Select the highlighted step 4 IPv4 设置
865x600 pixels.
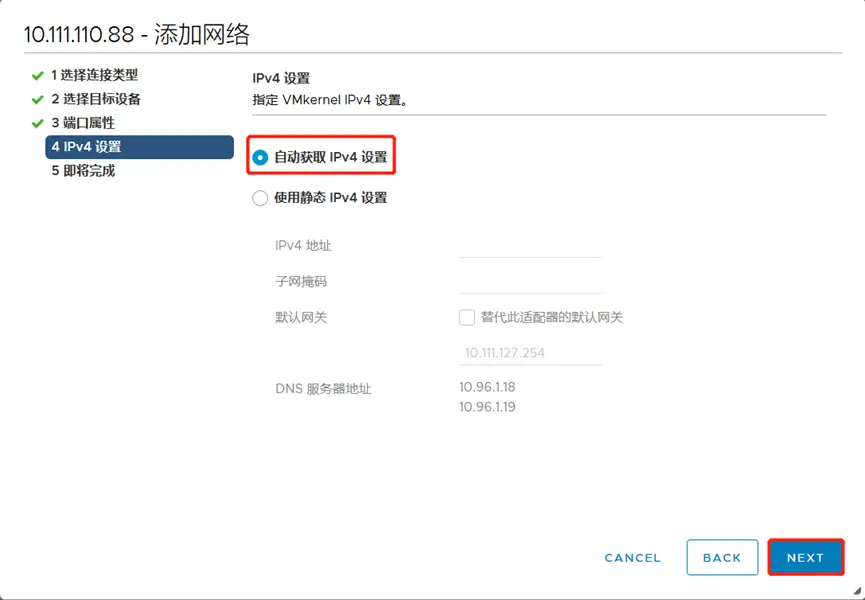[x=140, y=147]
